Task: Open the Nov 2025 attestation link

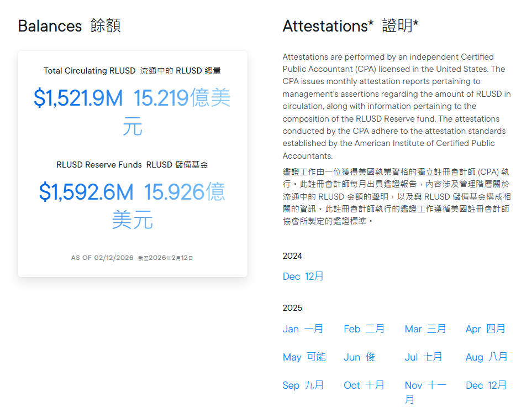Action: point(425,386)
